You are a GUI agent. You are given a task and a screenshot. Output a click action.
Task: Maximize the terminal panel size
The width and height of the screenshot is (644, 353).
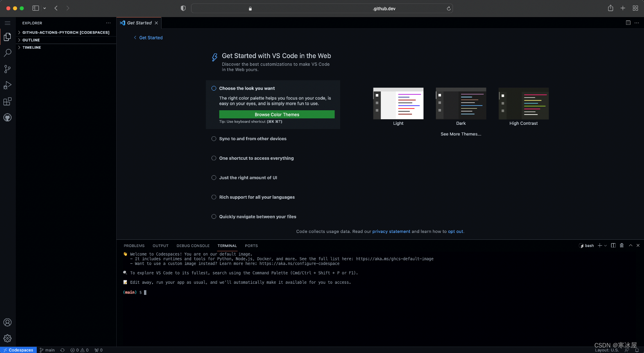(630, 245)
